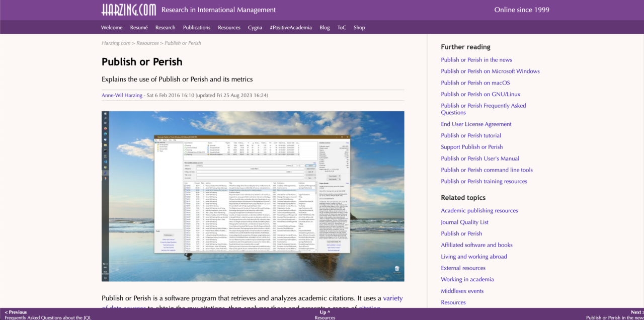Open Working in academia related topic

(x=467, y=280)
